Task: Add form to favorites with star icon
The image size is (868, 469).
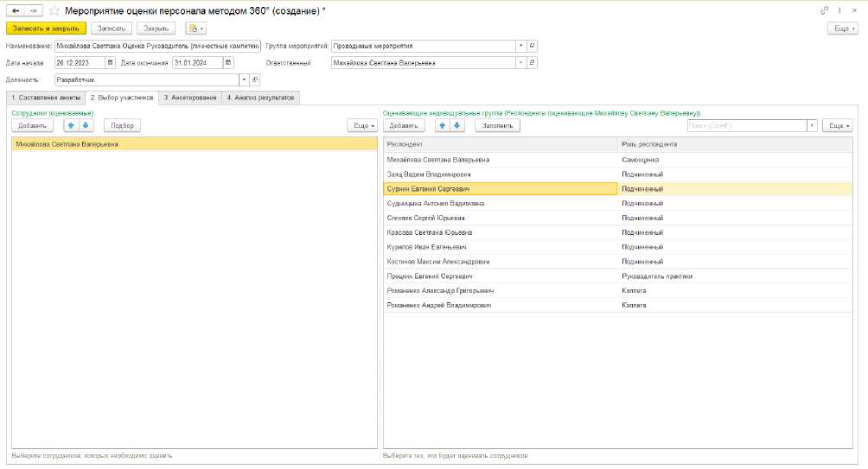Action: (55, 10)
